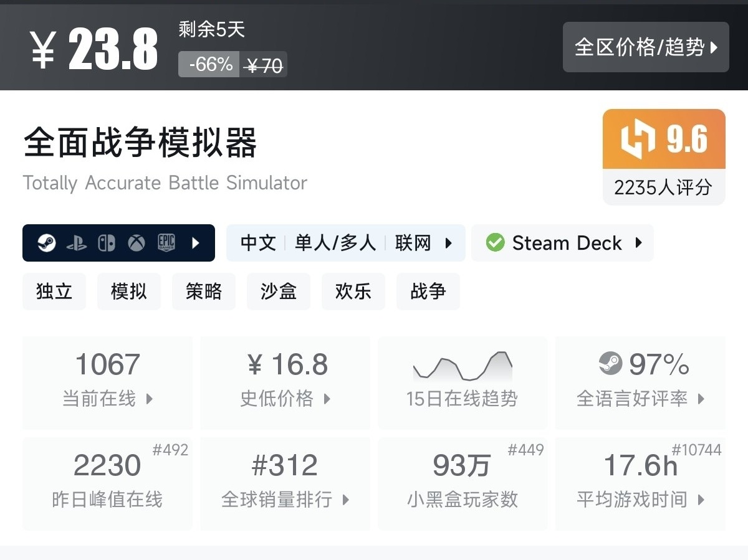
Task: Click the Steam logo beside 97% rating
Action: pyautogui.click(x=610, y=364)
